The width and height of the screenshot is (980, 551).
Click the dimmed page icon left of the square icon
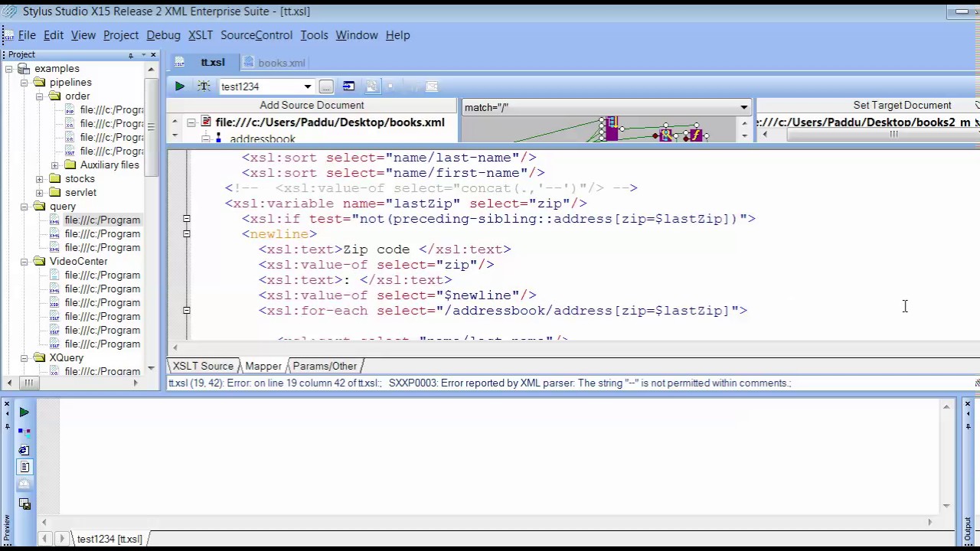371,86
